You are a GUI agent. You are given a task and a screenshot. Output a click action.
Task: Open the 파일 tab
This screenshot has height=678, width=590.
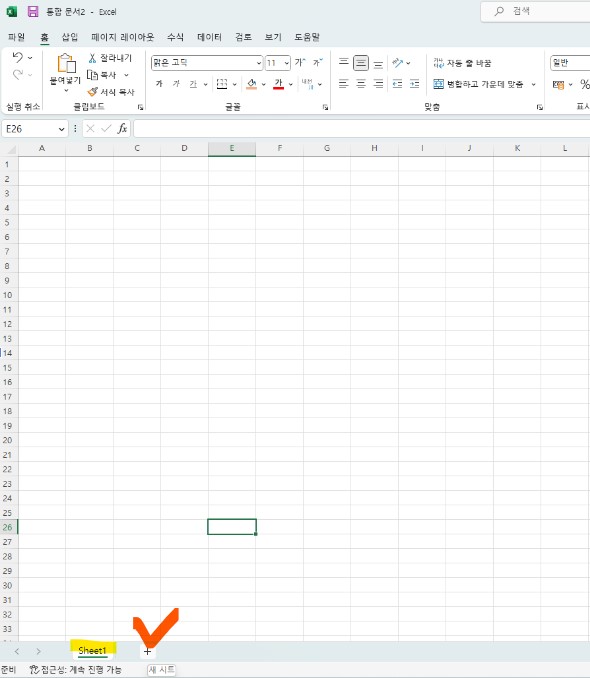[x=16, y=37]
